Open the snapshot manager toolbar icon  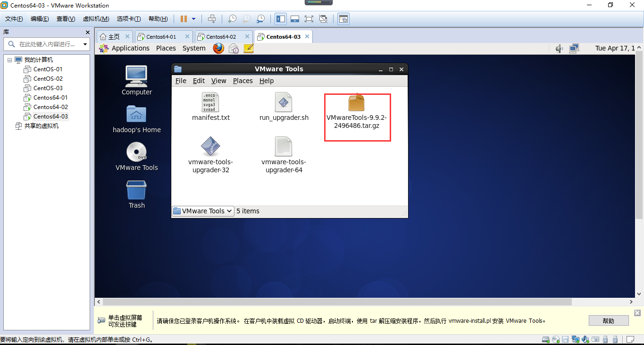tap(260, 19)
